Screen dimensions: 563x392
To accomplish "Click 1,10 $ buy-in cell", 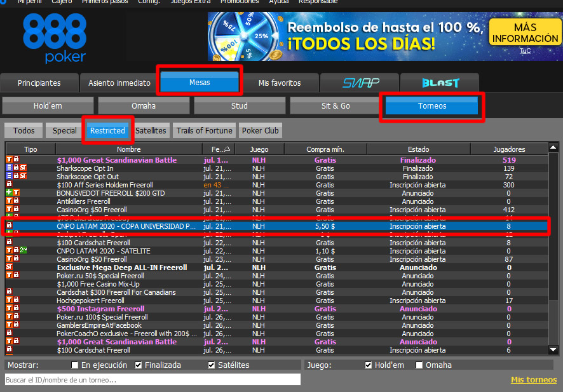I will click(325, 251).
